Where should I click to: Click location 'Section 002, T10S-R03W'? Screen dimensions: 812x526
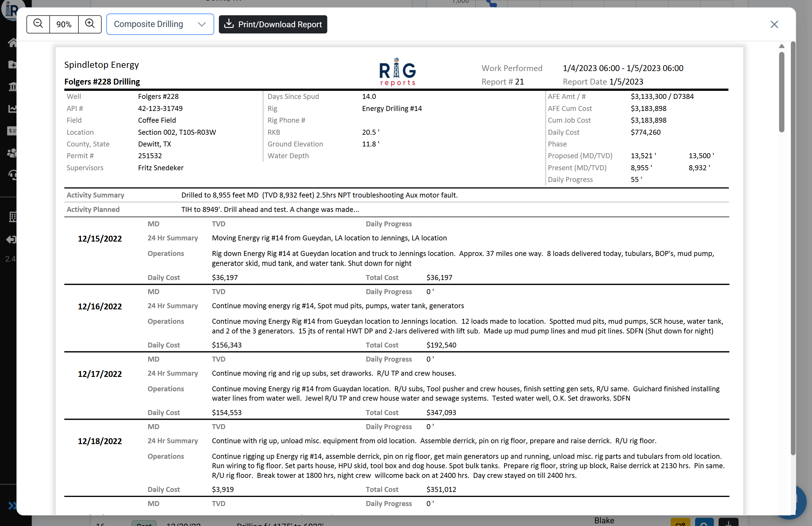point(177,132)
